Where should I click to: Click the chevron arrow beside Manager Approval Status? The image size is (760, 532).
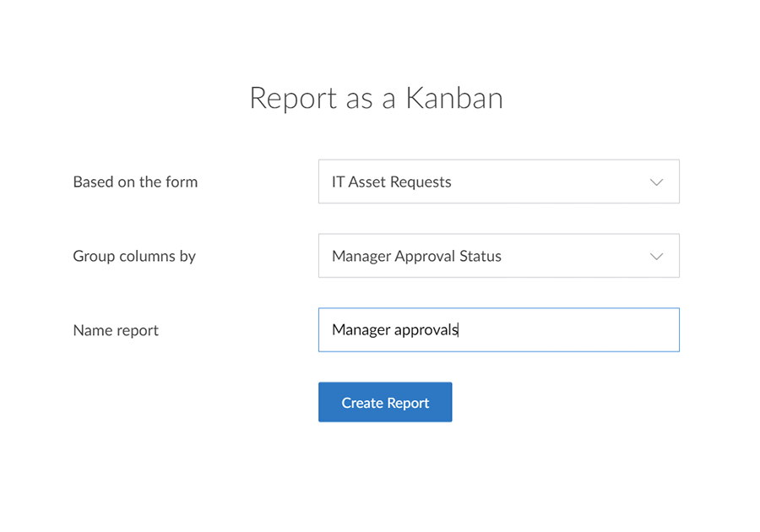pos(656,257)
